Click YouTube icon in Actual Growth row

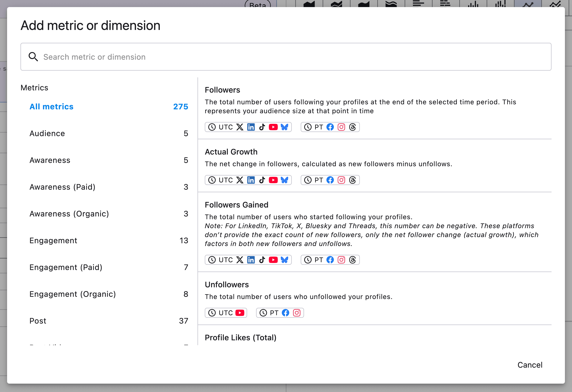273,180
